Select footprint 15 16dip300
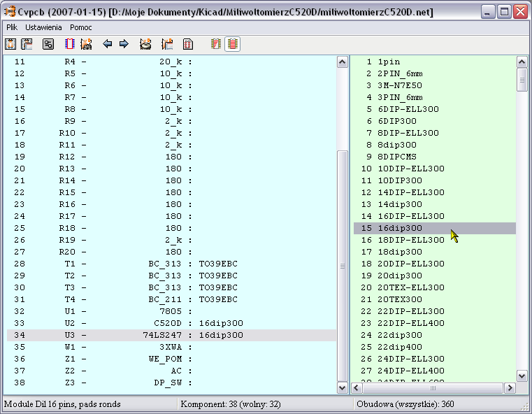The width and height of the screenshot is (532, 414). (435, 228)
